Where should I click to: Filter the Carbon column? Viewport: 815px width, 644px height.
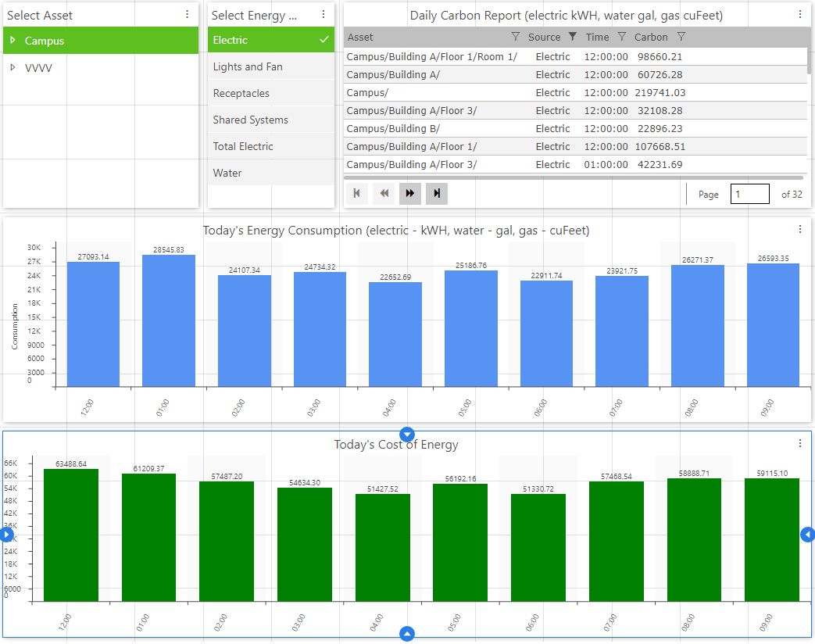click(681, 37)
